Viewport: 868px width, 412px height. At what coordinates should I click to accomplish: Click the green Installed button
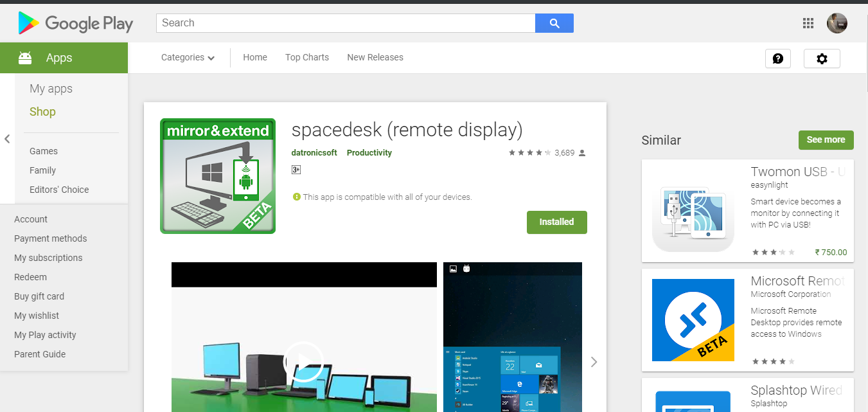[x=557, y=222]
